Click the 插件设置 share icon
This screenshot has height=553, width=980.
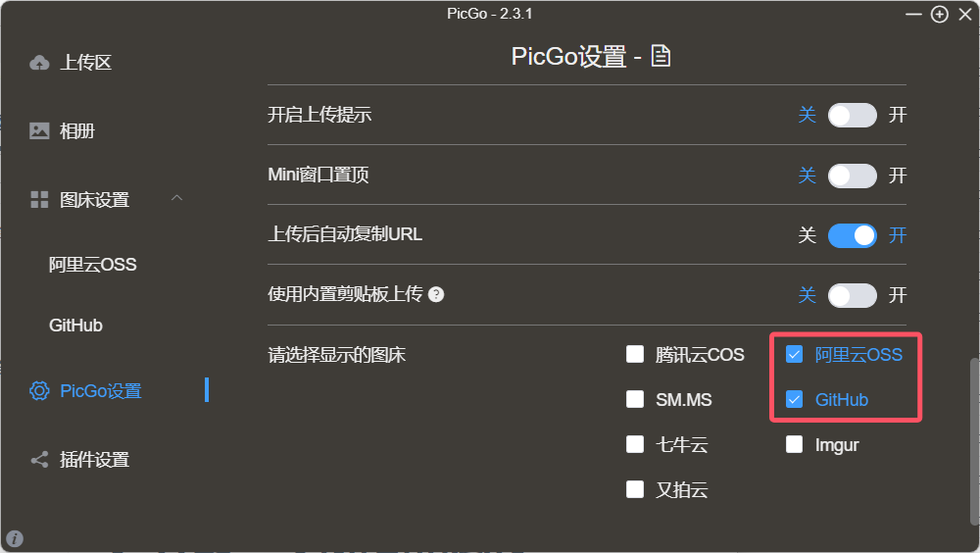39,460
